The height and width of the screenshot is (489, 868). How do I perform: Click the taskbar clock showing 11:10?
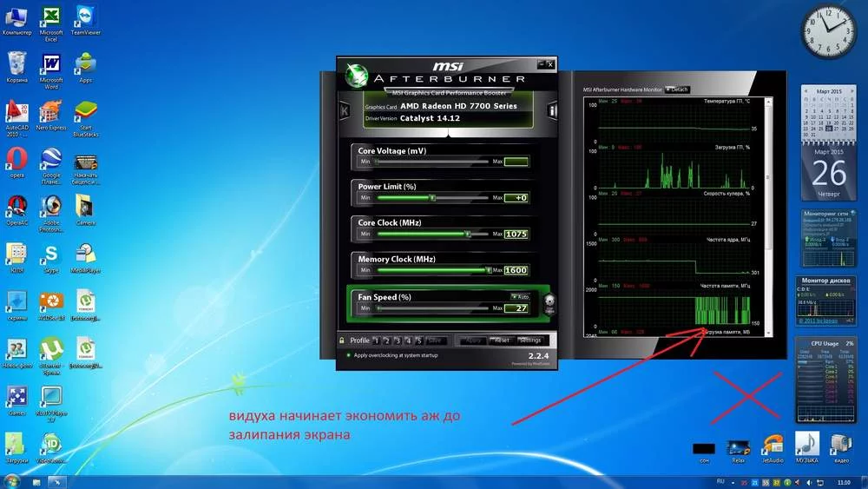845,482
